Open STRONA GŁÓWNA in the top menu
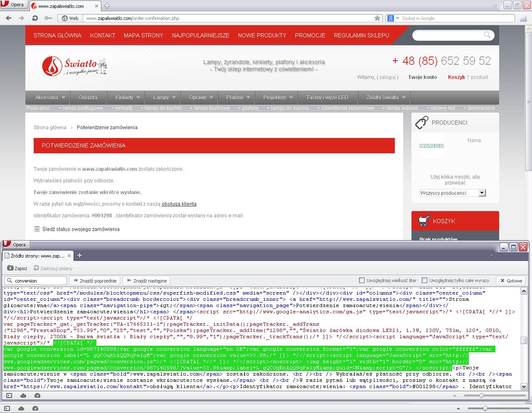 [57, 35]
